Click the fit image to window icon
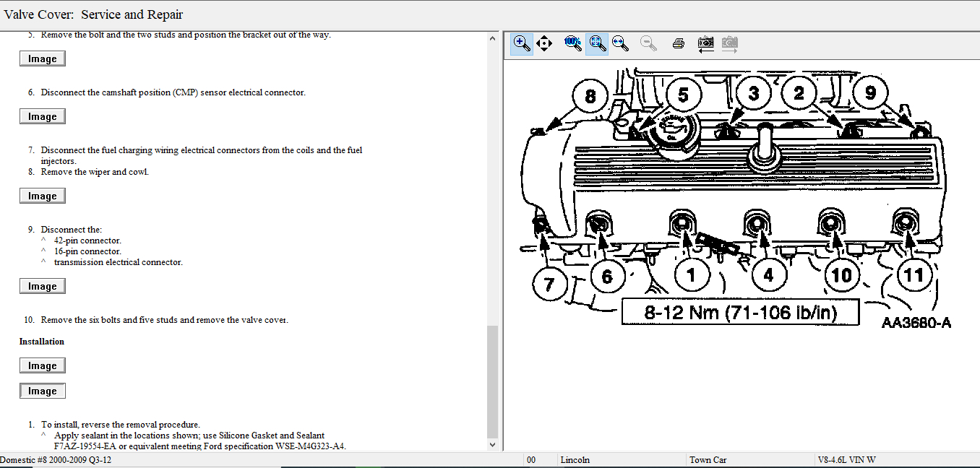 (x=596, y=43)
